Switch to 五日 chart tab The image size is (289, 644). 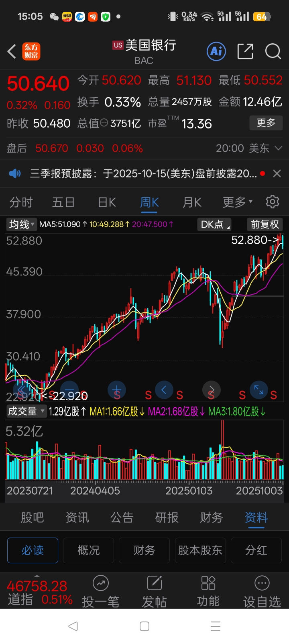[63, 202]
